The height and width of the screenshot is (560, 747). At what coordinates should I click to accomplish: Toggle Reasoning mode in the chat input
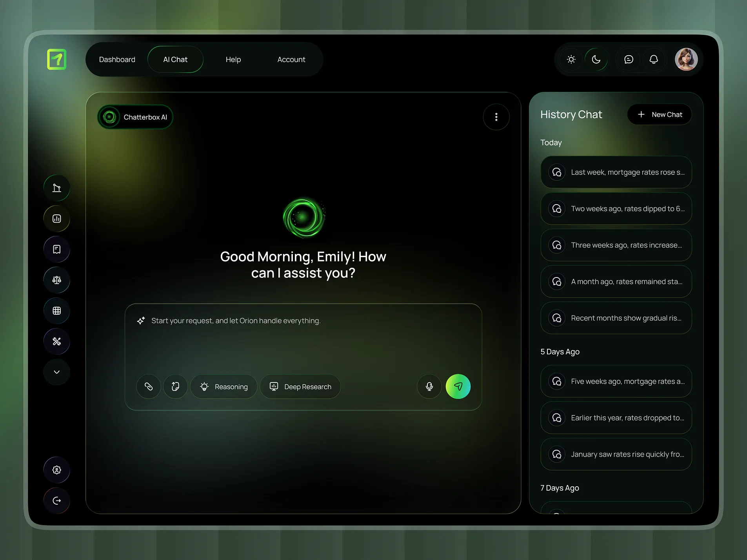coord(224,386)
